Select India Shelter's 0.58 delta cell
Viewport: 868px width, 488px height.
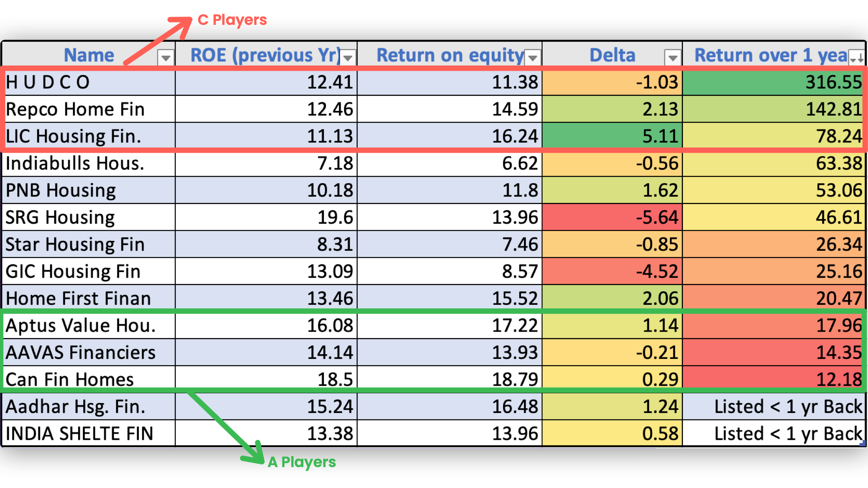[612, 433]
